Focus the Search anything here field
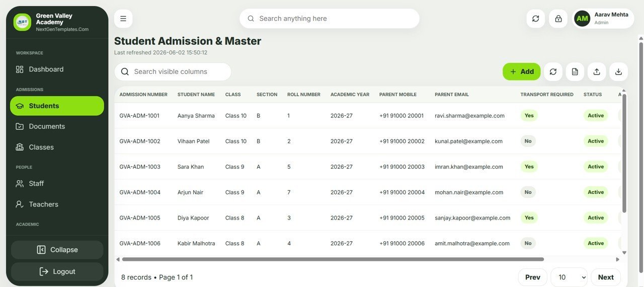644x287 pixels. (330, 19)
